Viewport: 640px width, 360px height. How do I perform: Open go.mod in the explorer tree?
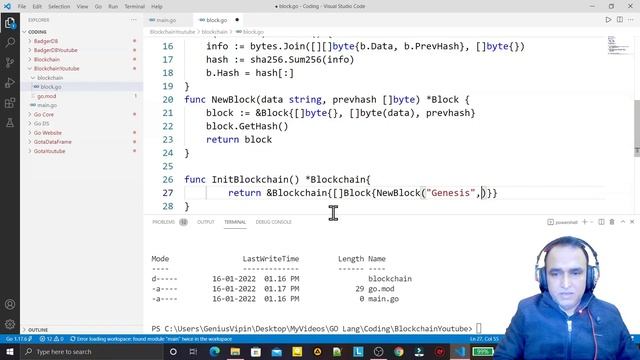tap(82, 96)
